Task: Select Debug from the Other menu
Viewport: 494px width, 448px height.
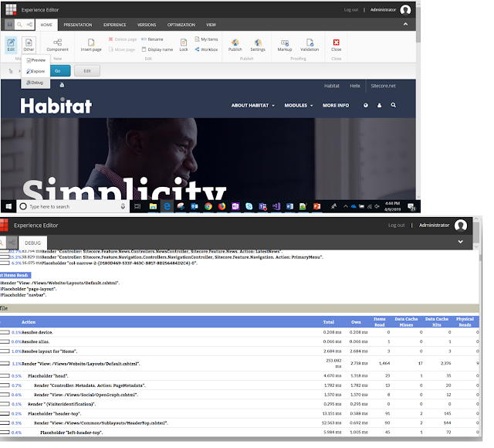Action: point(35,83)
